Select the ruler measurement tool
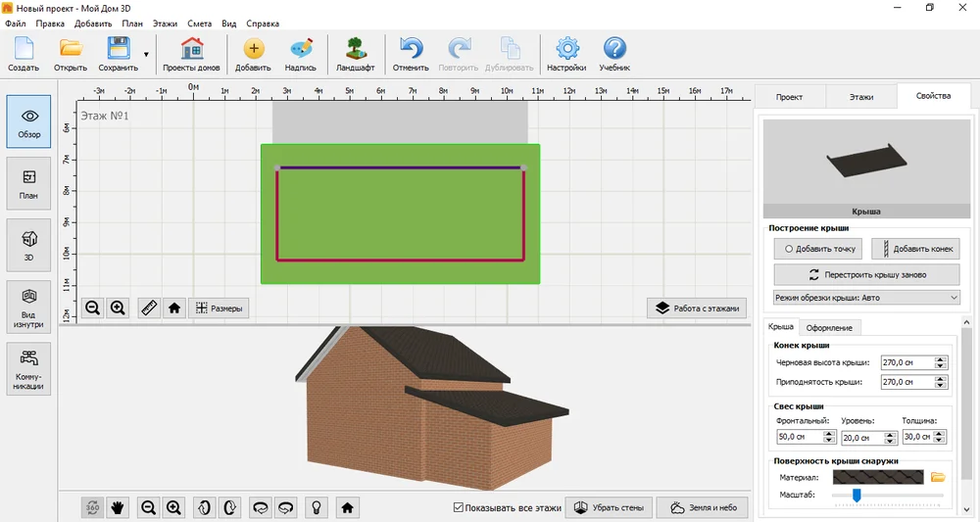 click(x=149, y=308)
